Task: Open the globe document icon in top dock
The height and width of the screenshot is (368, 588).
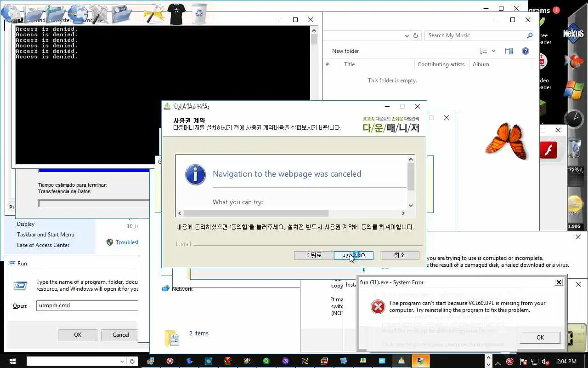Action: pos(10,13)
